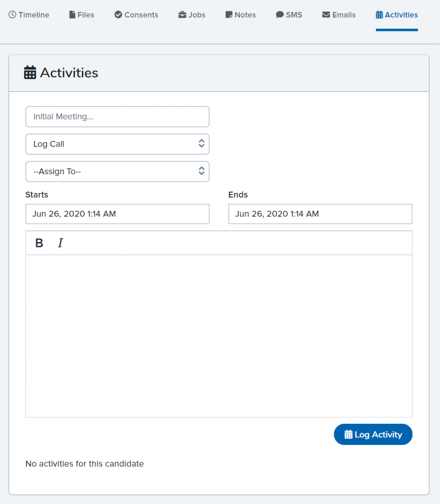Expand the Assign To dropdown
The height and width of the screenshot is (504, 440).
point(117,171)
